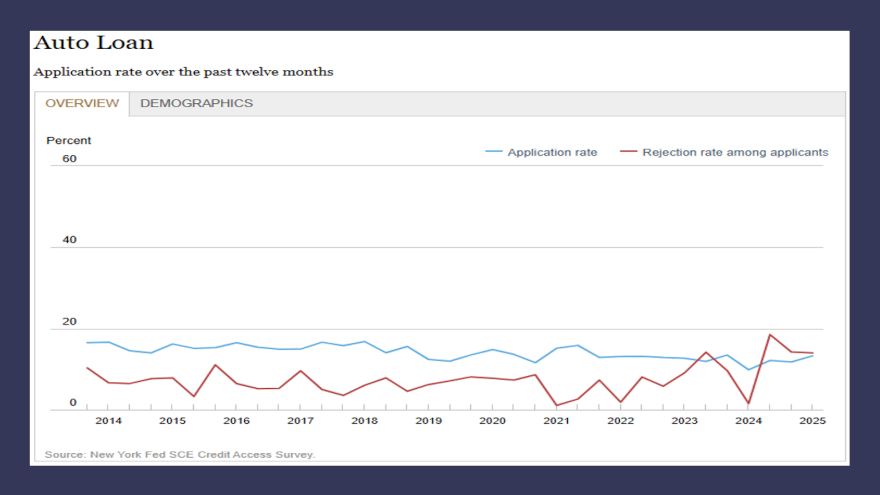Click the 2023 x-axis year label
880x495 pixels.
[684, 421]
